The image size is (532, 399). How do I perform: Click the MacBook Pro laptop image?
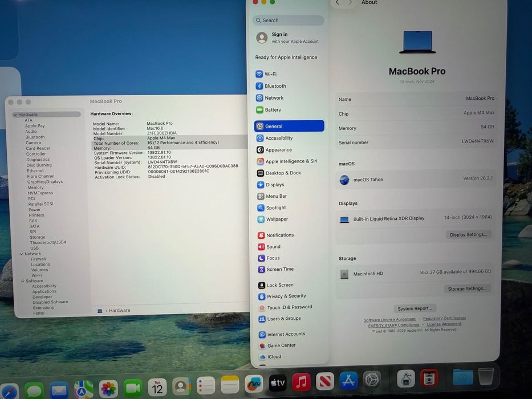click(417, 42)
